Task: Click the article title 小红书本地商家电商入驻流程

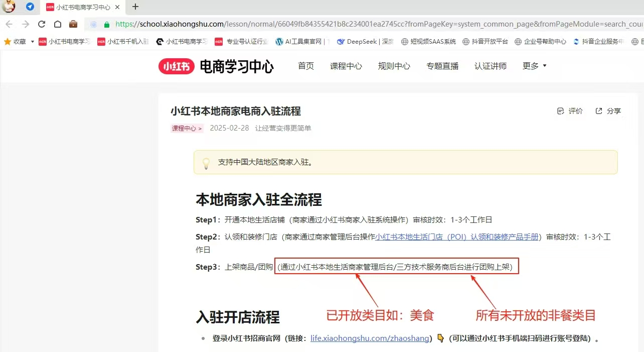Action: click(236, 111)
